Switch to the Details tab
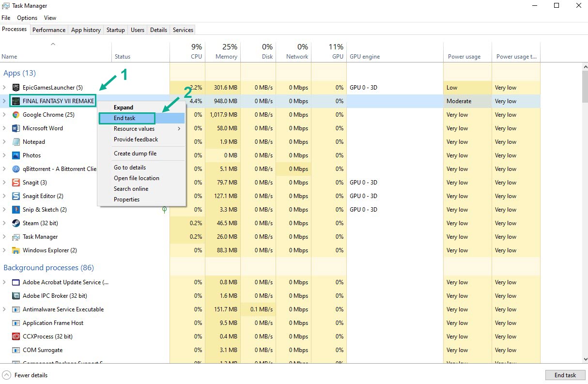The image size is (588, 384). click(x=158, y=30)
